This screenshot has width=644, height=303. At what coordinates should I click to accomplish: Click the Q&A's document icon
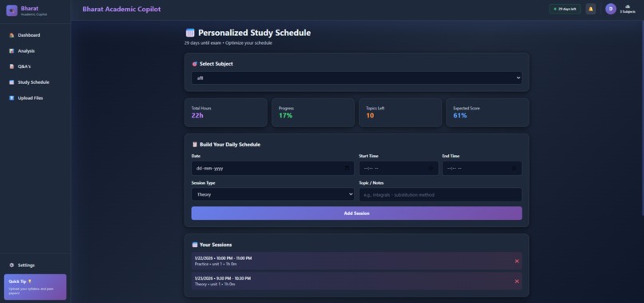11,66
